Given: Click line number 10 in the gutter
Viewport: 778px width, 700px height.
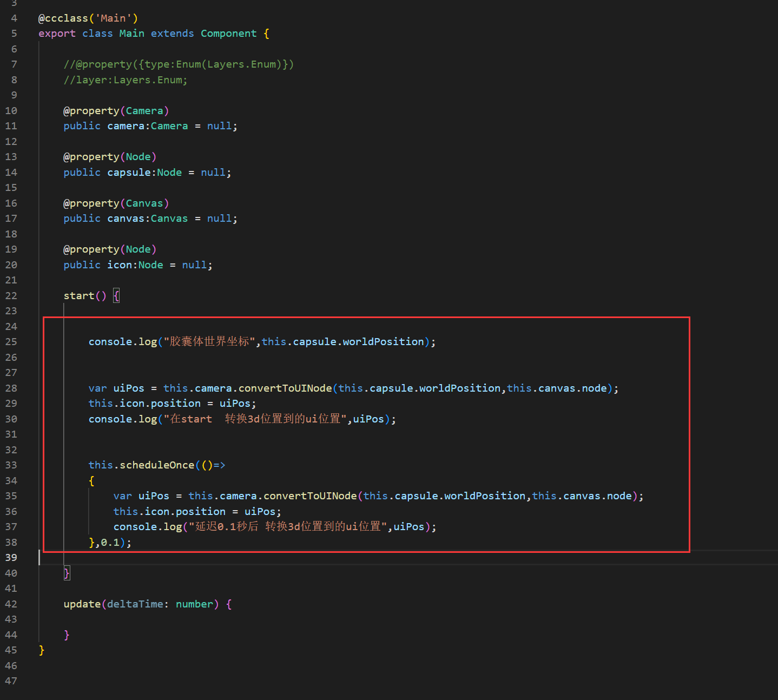Looking at the screenshot, I should click(x=11, y=111).
